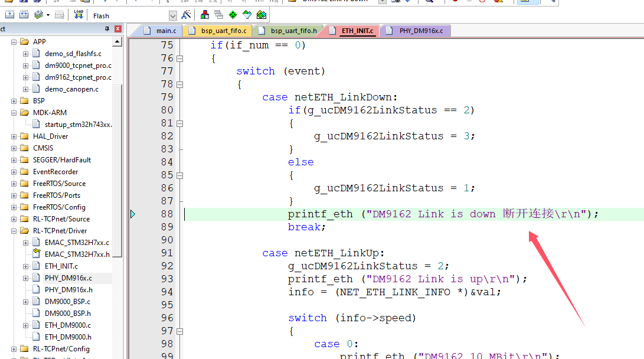Select ETH_DM9000.h header
Image resolution: width=644 pixels, height=359 pixels.
pyautogui.click(x=68, y=337)
